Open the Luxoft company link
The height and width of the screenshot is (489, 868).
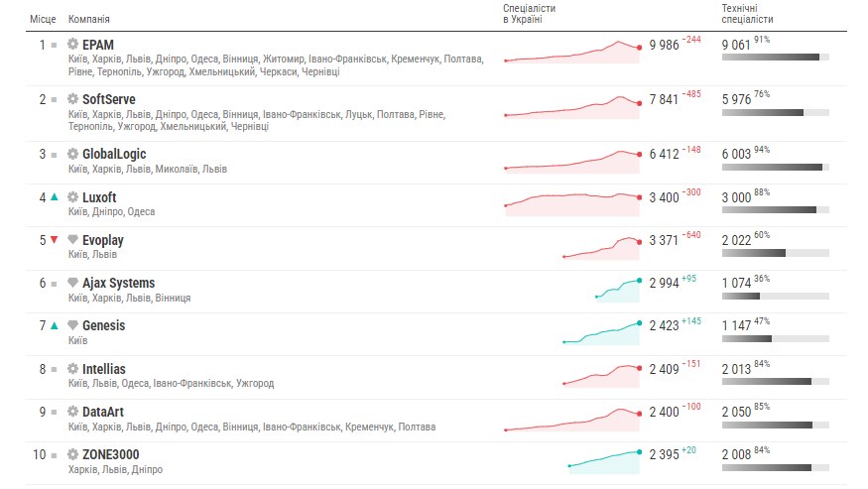[99, 197]
